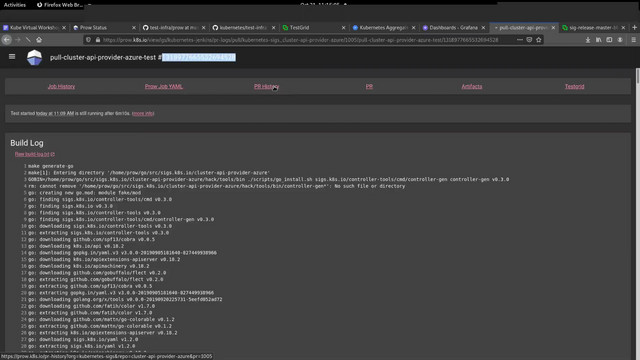Open the Firefox hamburger menu

633,40
